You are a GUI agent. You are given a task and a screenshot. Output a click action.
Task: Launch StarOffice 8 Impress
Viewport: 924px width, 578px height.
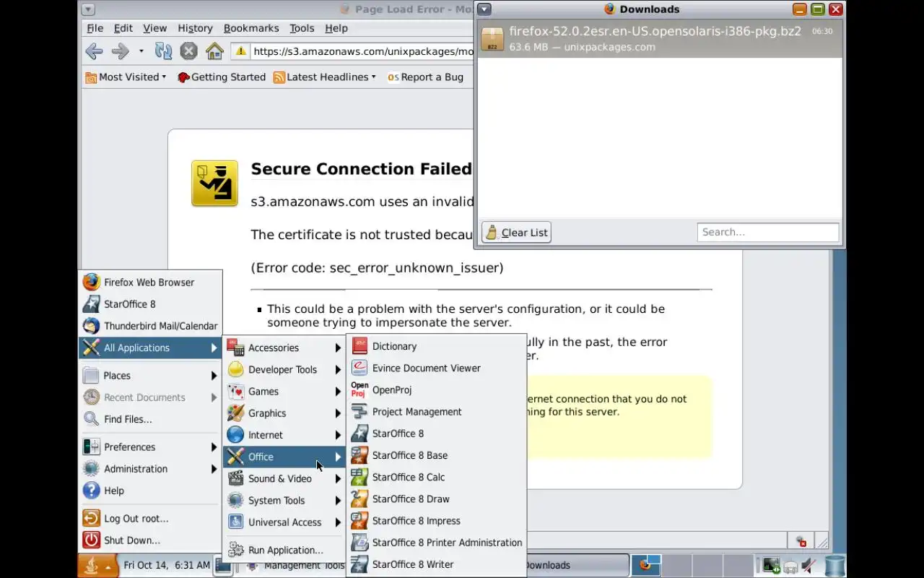point(437,521)
